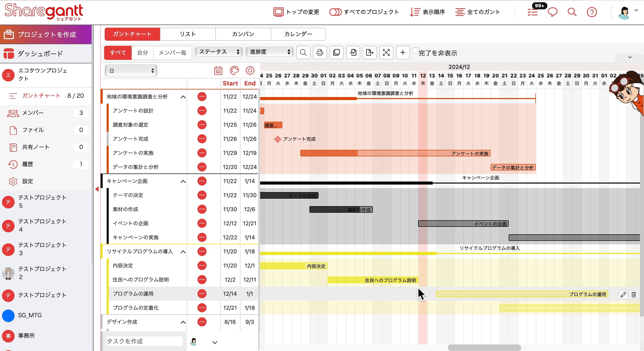Click the calendar icon above task list
Viewport: 644px width, 351px height.
point(218,71)
